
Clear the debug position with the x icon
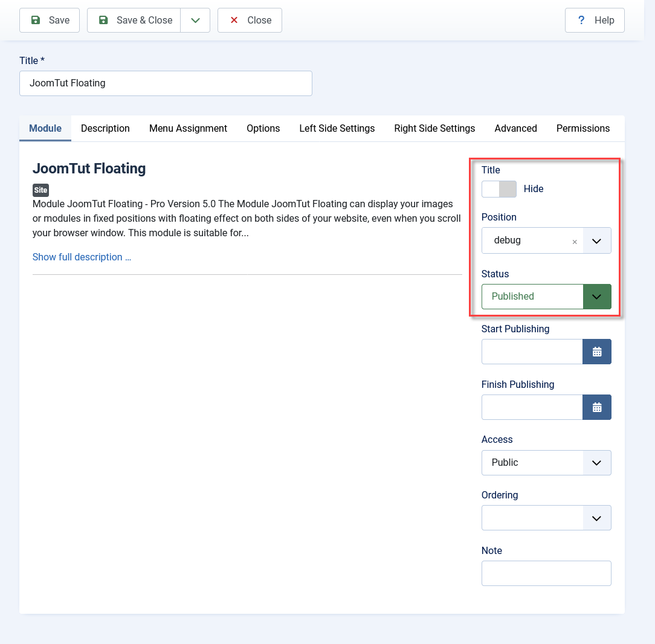(575, 242)
